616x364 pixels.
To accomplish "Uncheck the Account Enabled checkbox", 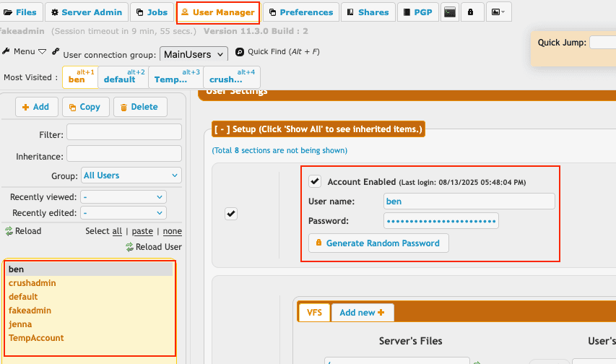I will [315, 181].
